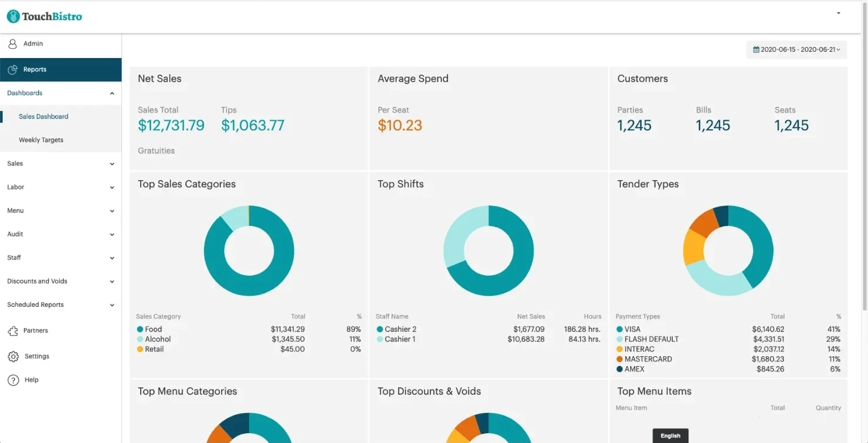This screenshot has height=443, width=868.
Task: Open the top-right account dropdown arrow
Action: (839, 13)
